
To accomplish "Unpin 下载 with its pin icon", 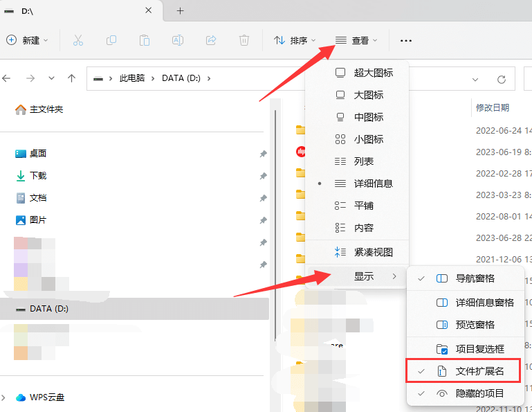I will pyautogui.click(x=264, y=176).
